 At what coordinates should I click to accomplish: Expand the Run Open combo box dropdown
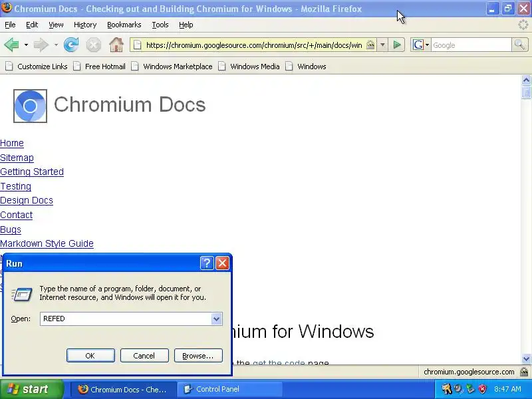point(216,319)
